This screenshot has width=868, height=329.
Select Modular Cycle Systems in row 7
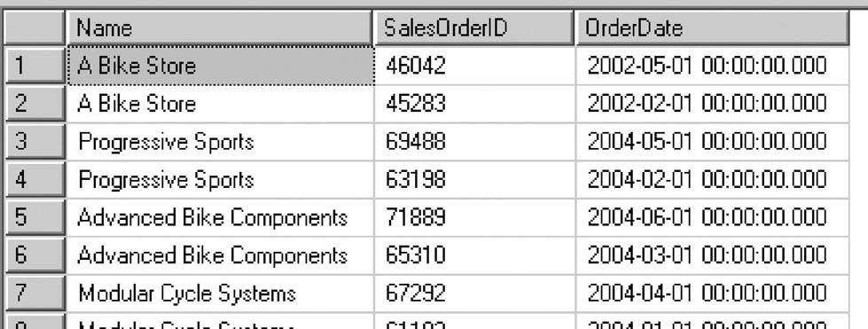click(x=220, y=293)
